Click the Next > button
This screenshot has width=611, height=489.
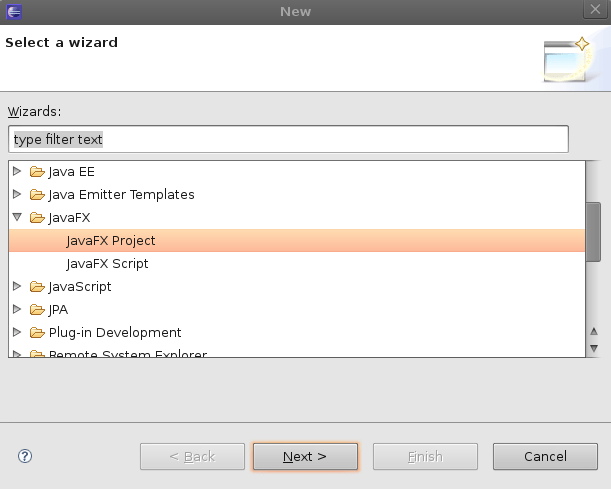[305, 456]
